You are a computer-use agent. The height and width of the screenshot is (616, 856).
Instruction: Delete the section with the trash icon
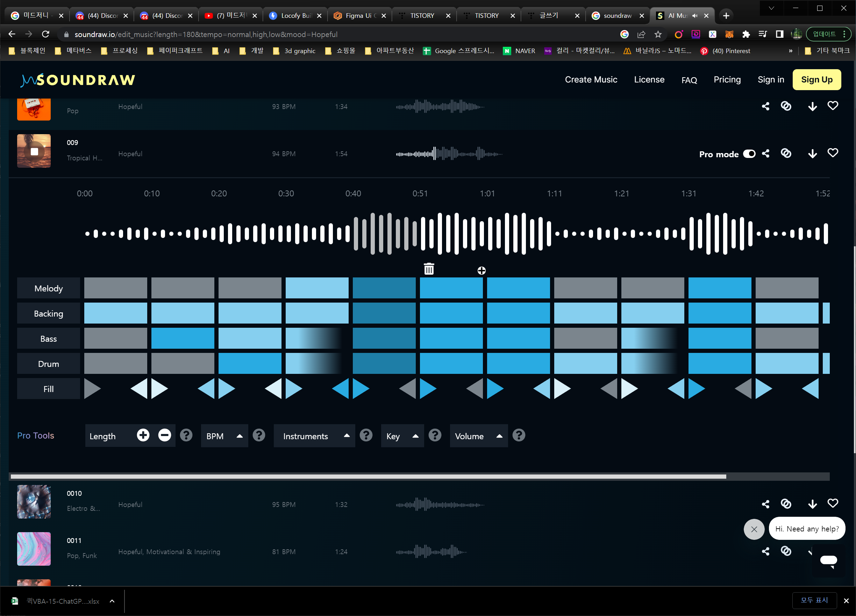(x=429, y=269)
